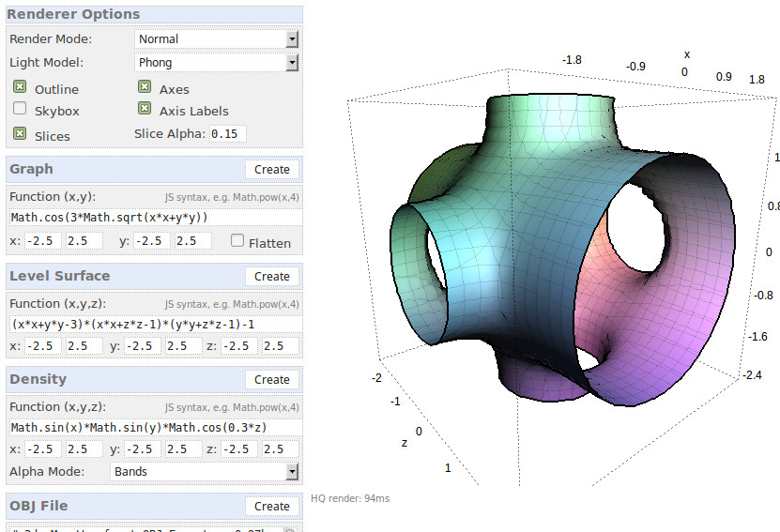
Task: Click the Level Surface section header
Action: click(x=60, y=277)
